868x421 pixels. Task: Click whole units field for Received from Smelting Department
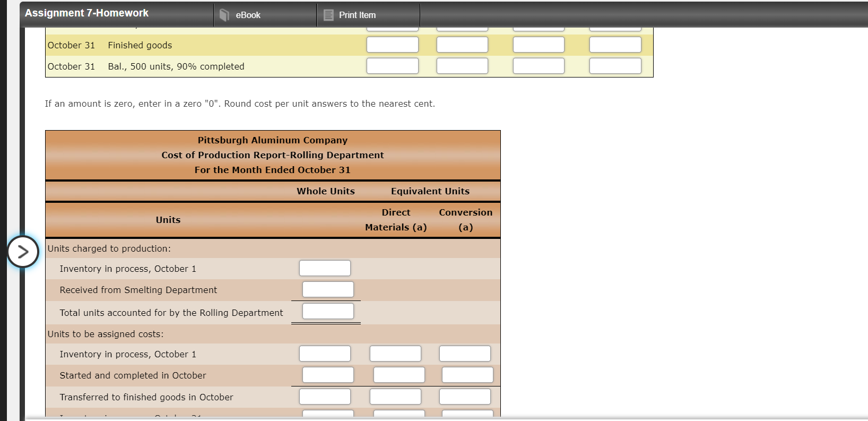pyautogui.click(x=328, y=289)
